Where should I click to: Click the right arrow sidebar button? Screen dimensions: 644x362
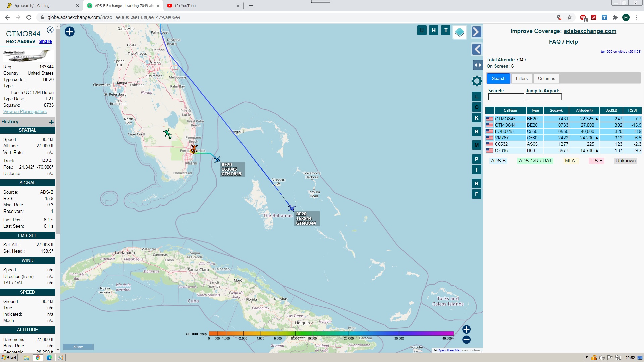[477, 32]
